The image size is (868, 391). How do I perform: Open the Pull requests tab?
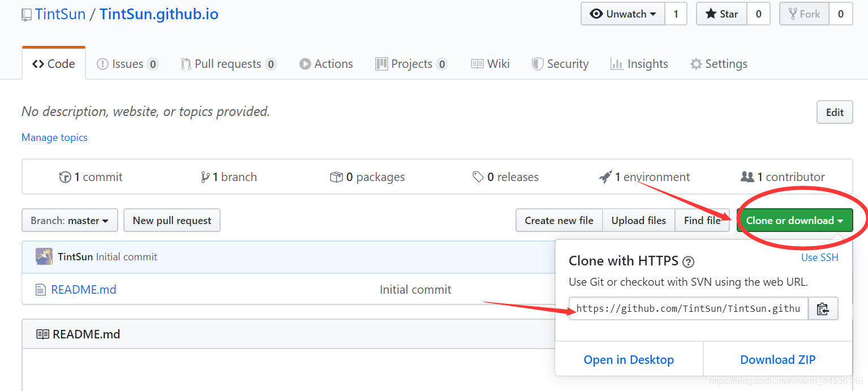click(229, 64)
